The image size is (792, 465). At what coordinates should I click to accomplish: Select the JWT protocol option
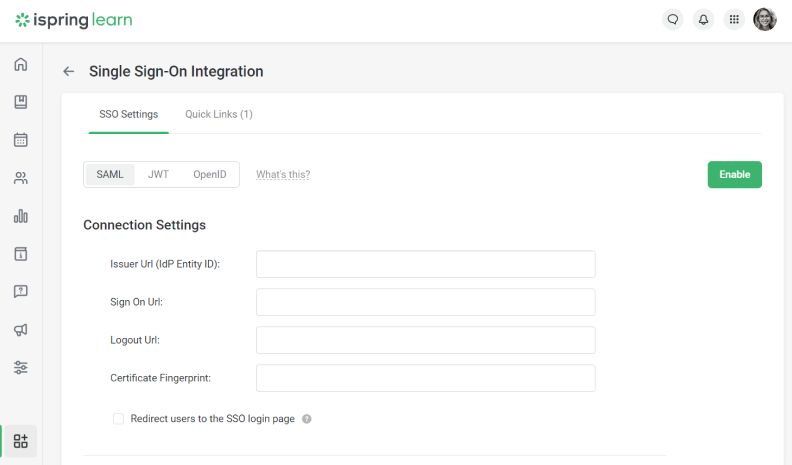pyautogui.click(x=158, y=175)
